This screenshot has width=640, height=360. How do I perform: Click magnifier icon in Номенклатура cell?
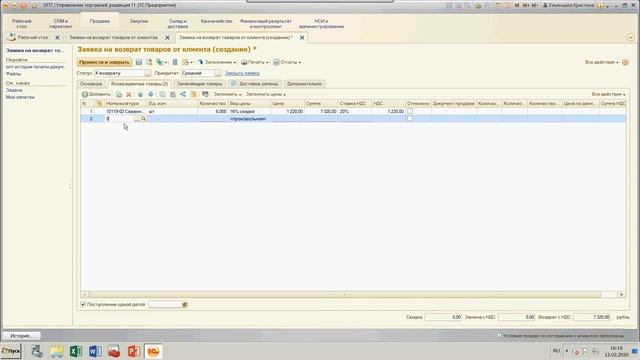[143, 118]
